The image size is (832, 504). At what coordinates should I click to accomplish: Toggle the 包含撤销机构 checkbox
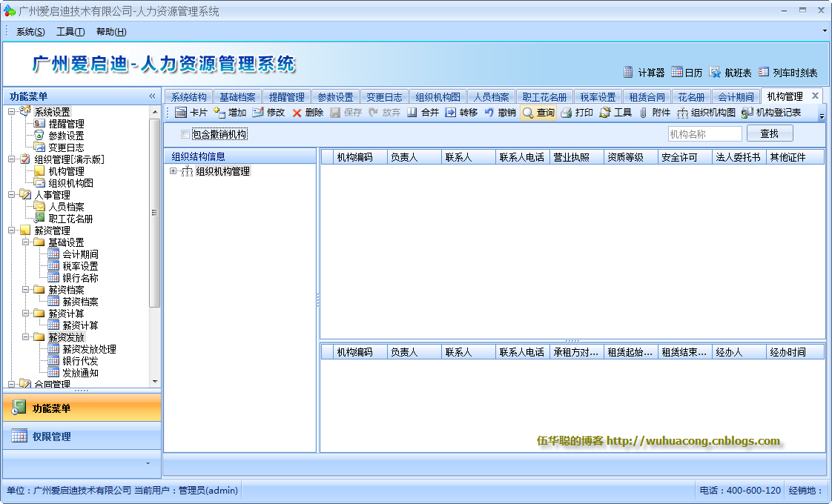pos(185,134)
